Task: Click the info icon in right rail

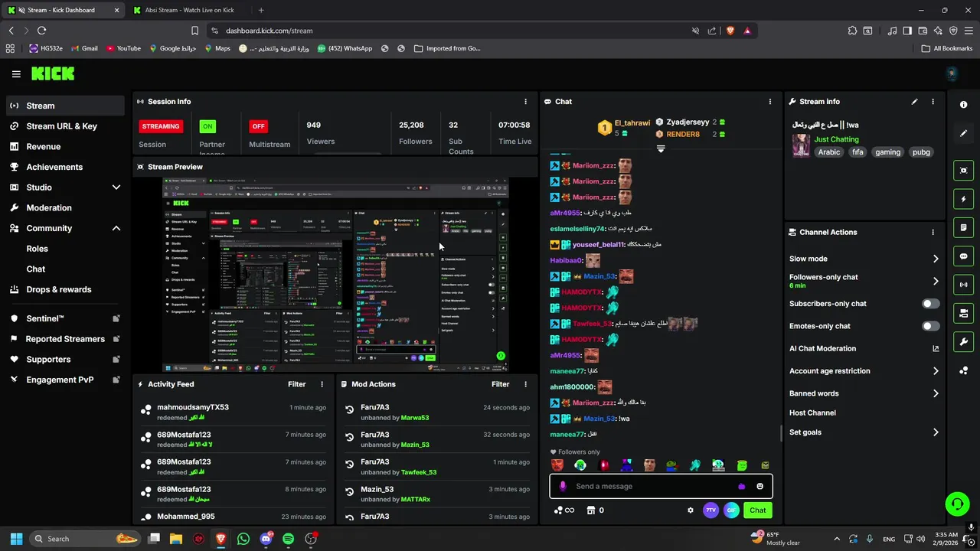Action: [964, 105]
